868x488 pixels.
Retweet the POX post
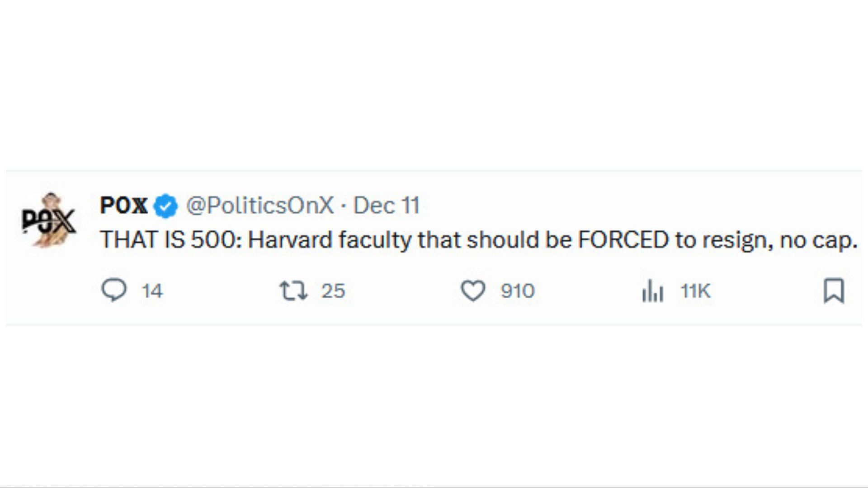tap(293, 291)
